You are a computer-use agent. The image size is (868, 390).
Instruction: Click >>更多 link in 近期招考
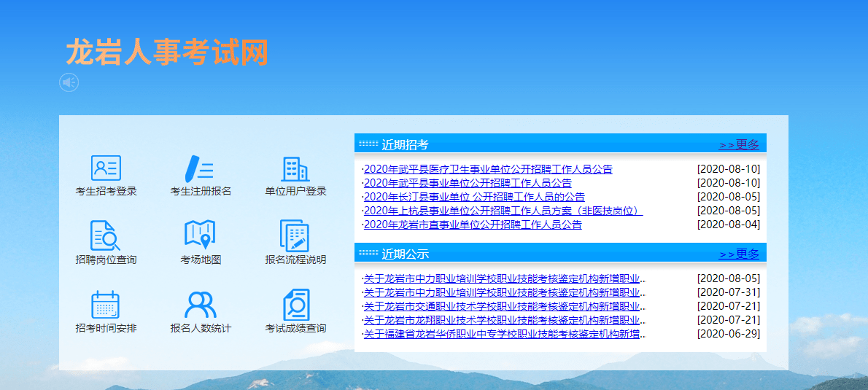tap(739, 145)
